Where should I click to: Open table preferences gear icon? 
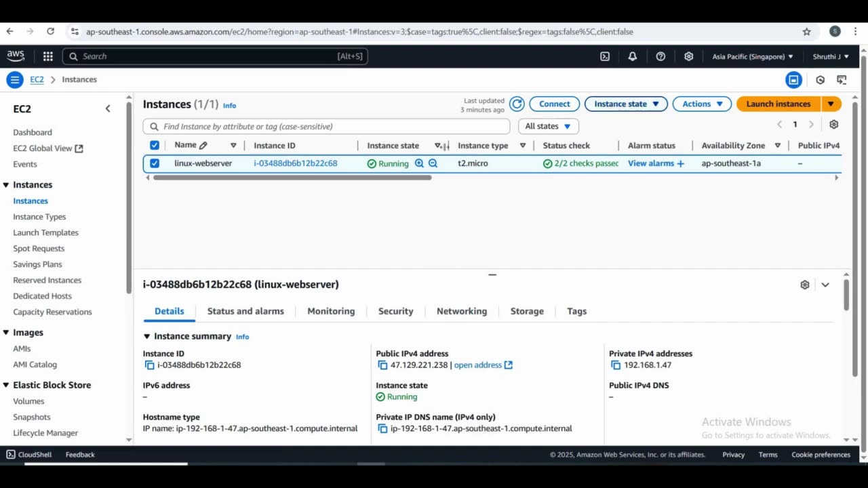click(833, 125)
